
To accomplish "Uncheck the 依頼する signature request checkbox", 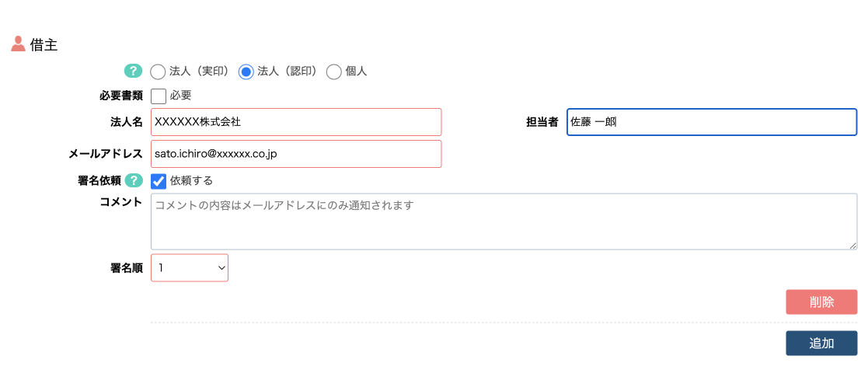I will tap(159, 181).
